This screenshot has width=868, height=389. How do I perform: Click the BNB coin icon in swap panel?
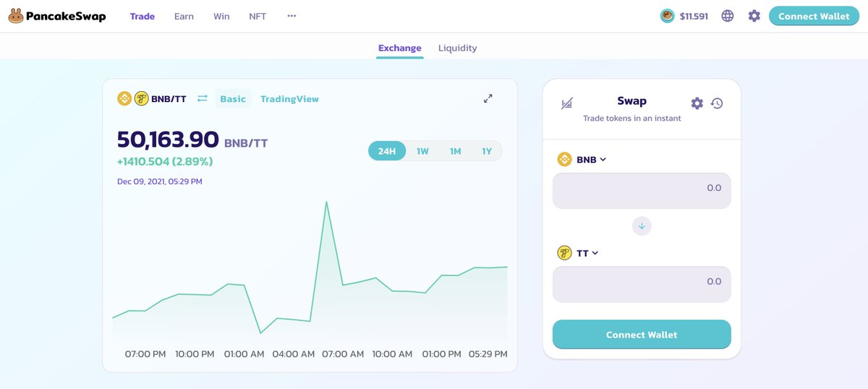pyautogui.click(x=564, y=159)
